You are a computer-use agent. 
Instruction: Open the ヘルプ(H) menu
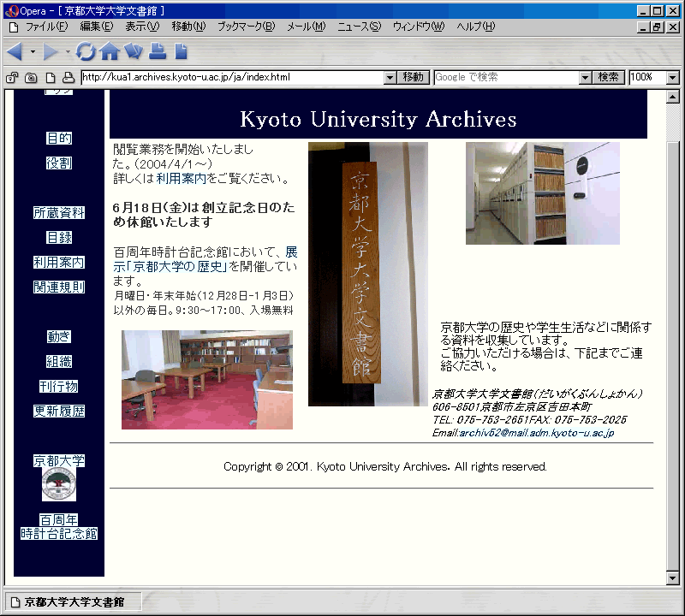[476, 27]
